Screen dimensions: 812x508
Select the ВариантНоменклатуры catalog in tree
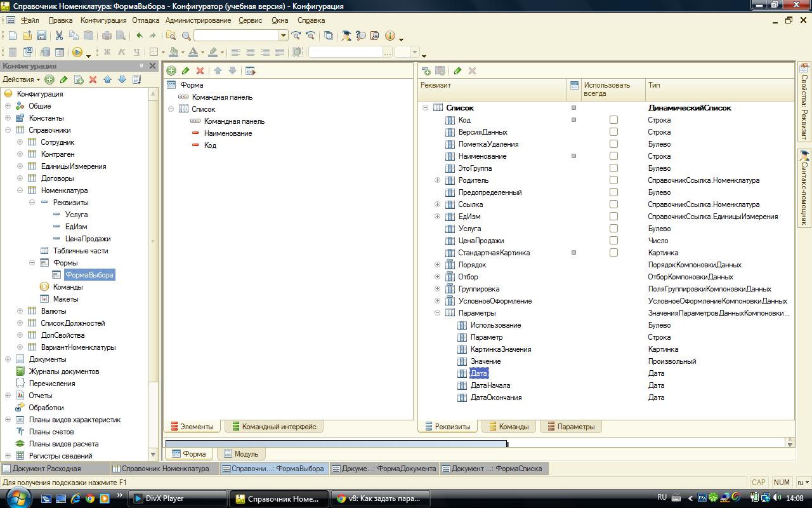[x=78, y=347]
